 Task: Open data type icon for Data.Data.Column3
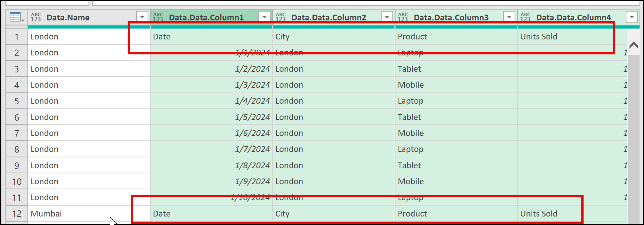[x=403, y=17]
